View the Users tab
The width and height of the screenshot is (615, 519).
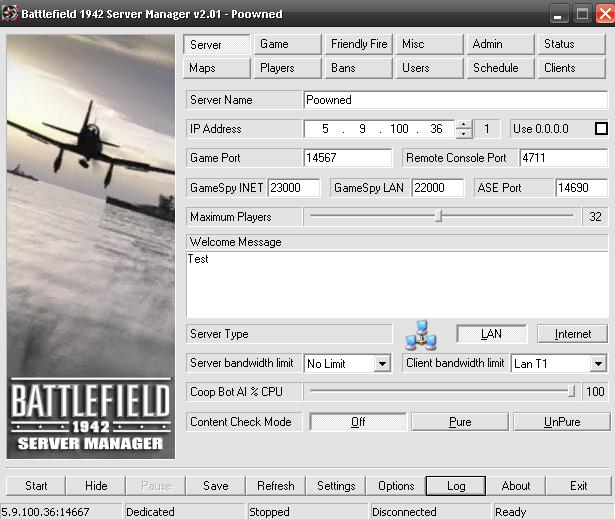(430, 68)
